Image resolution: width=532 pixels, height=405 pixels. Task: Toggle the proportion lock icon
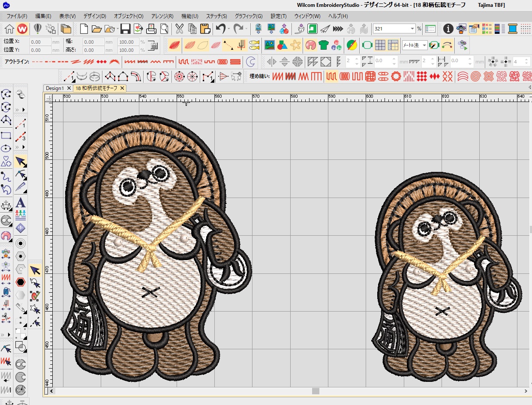(153, 45)
